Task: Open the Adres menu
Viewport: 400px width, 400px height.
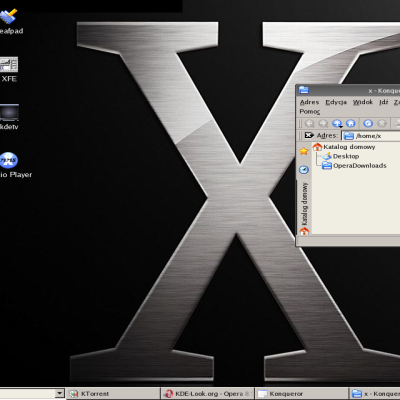Action: [x=309, y=102]
